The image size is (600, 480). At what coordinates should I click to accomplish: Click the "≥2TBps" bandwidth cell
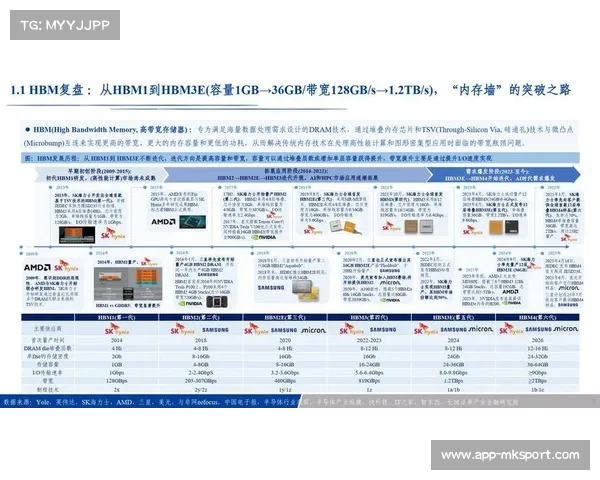pyautogui.click(x=537, y=381)
